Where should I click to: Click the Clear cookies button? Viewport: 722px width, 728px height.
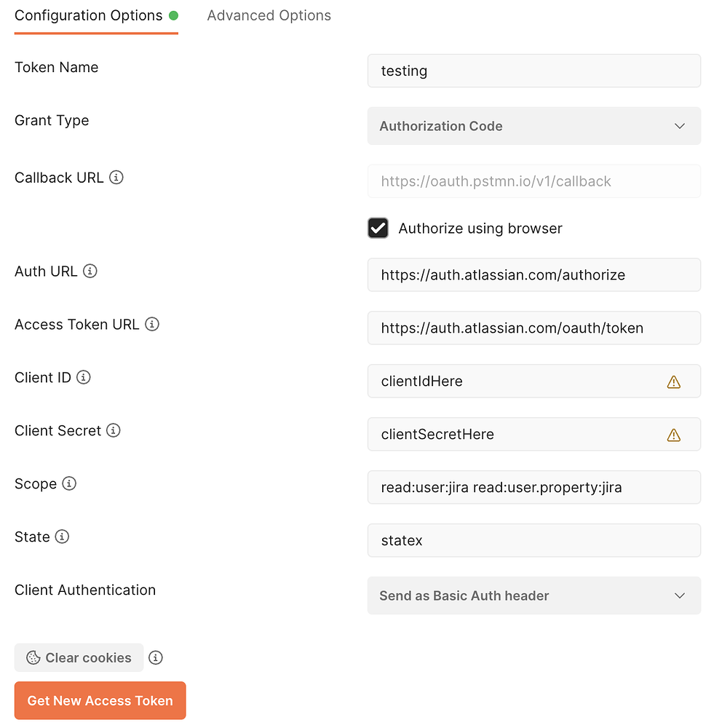pyautogui.click(x=79, y=658)
